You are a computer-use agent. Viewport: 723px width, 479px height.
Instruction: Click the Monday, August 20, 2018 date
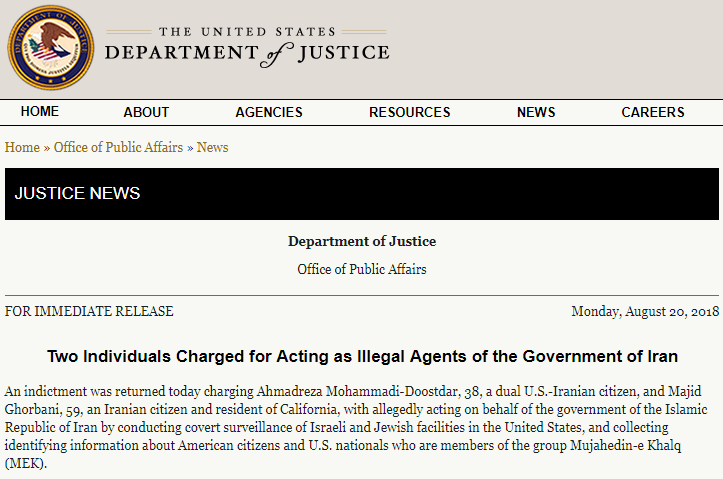(645, 311)
